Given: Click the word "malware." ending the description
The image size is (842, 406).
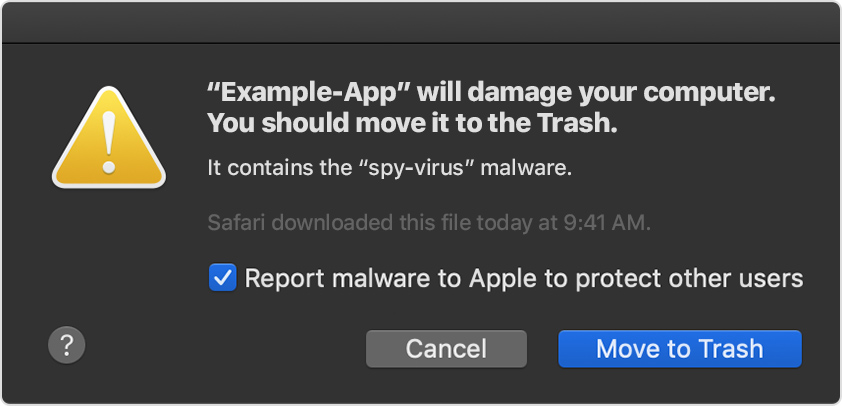Looking at the screenshot, I should click(x=526, y=168).
